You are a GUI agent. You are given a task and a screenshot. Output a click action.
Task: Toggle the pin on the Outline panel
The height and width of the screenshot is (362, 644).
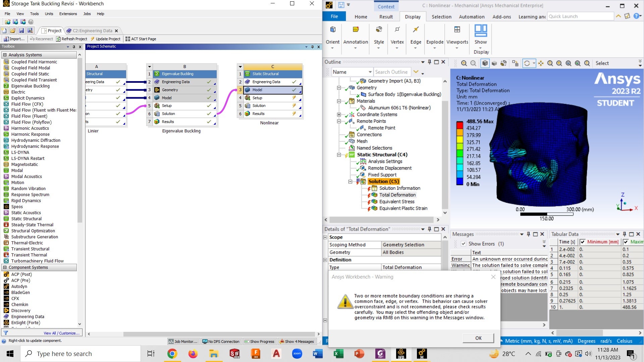point(430,62)
